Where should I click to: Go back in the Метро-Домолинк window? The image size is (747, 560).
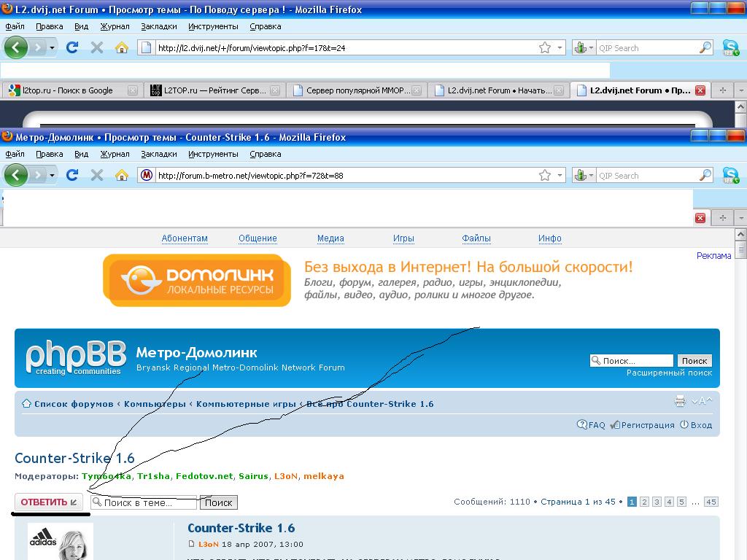coord(16,175)
